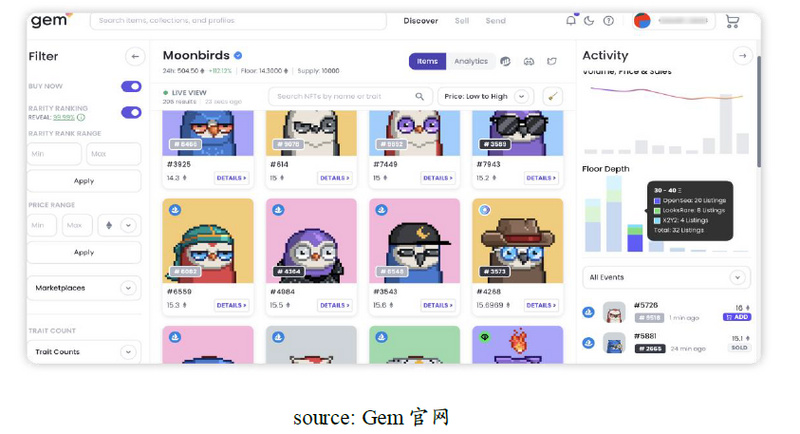Click marketplace badge on Moonbird #4268

pyautogui.click(x=485, y=210)
